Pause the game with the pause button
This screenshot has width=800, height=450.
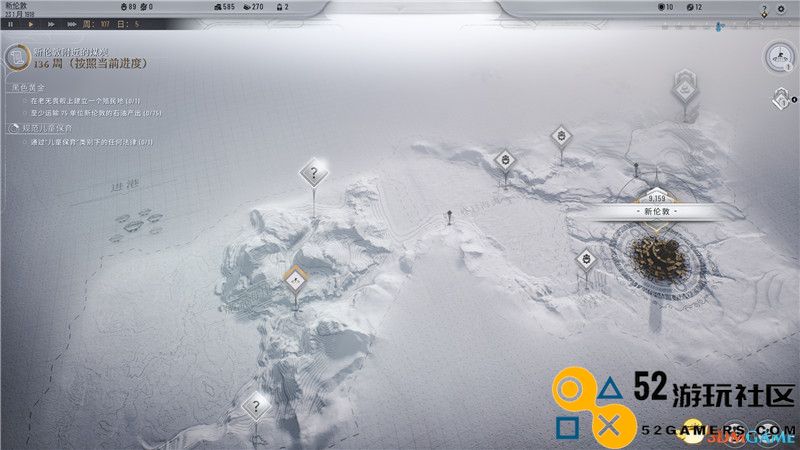click(10, 24)
